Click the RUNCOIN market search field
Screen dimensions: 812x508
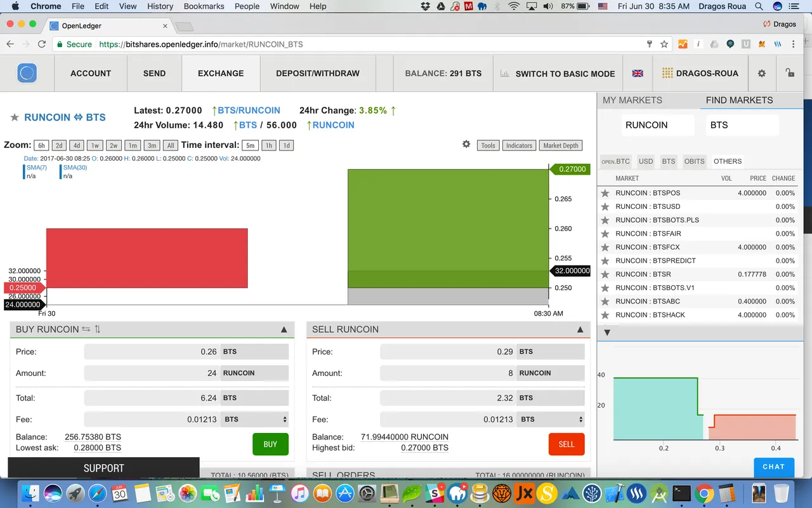coord(658,125)
